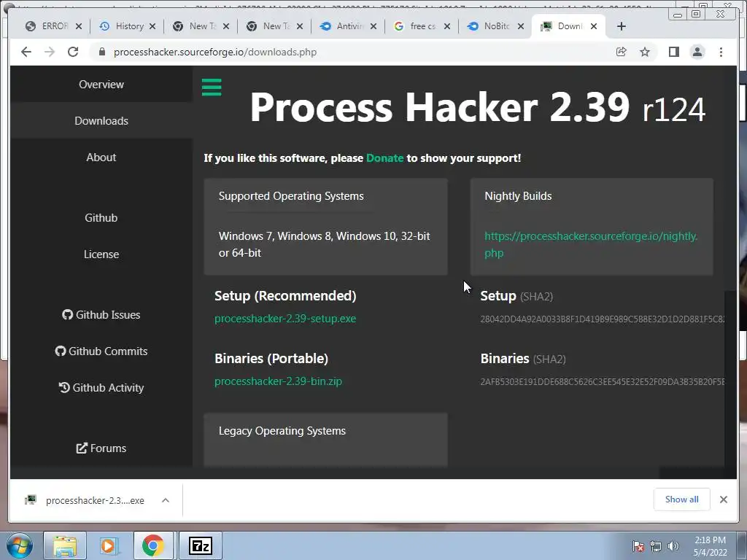Click Action Center flag tray icon
The width and height of the screenshot is (747, 560).
coord(638,546)
